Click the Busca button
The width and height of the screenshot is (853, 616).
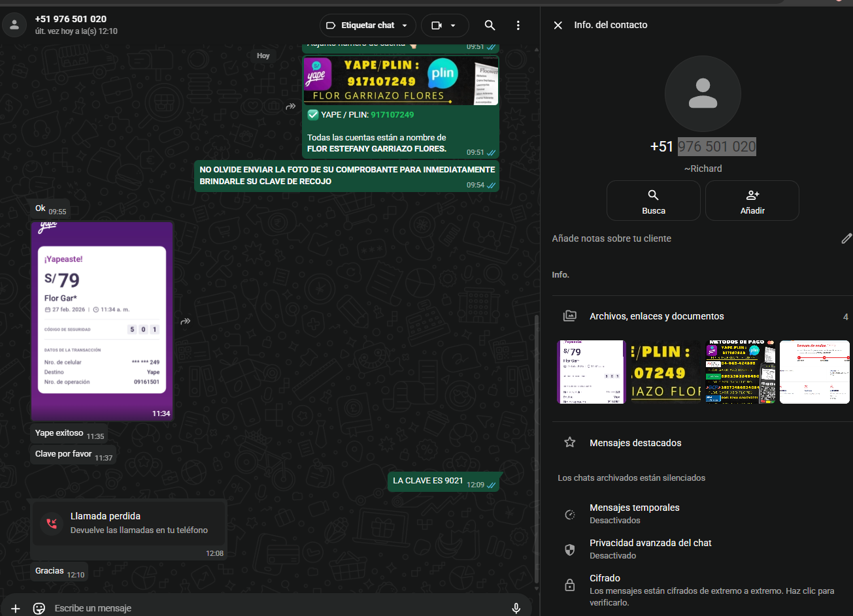(653, 201)
